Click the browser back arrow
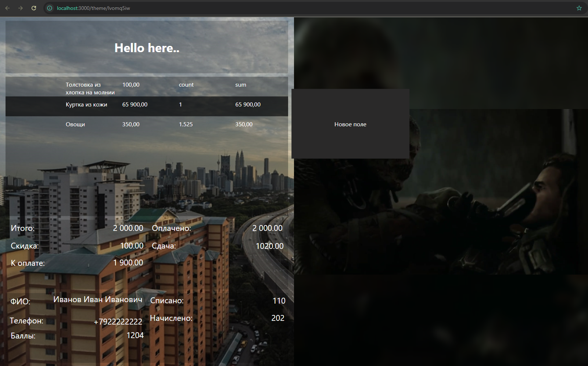Screen dimensions: 588x366 [7, 8]
